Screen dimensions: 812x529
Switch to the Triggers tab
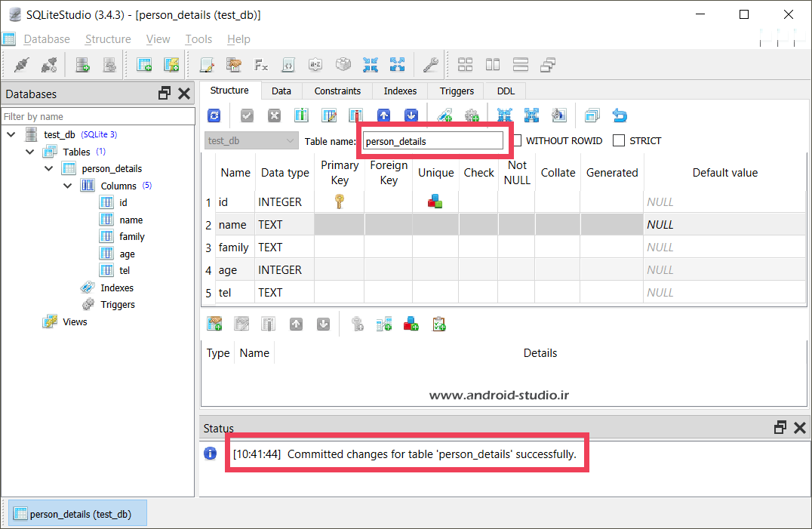457,91
